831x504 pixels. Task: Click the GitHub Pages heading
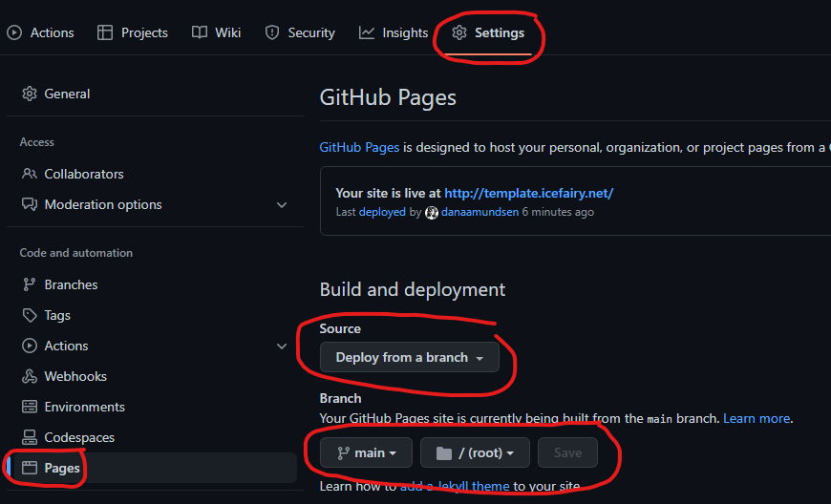coord(388,97)
